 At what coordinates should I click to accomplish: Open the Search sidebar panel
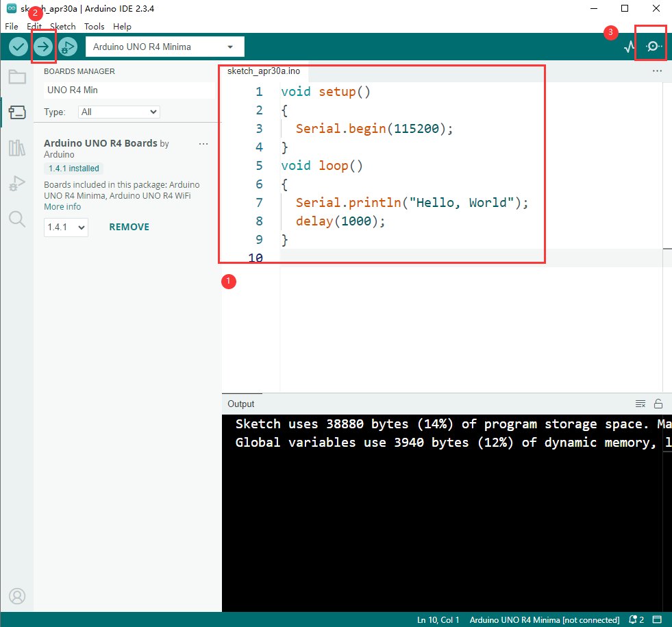coord(17,219)
